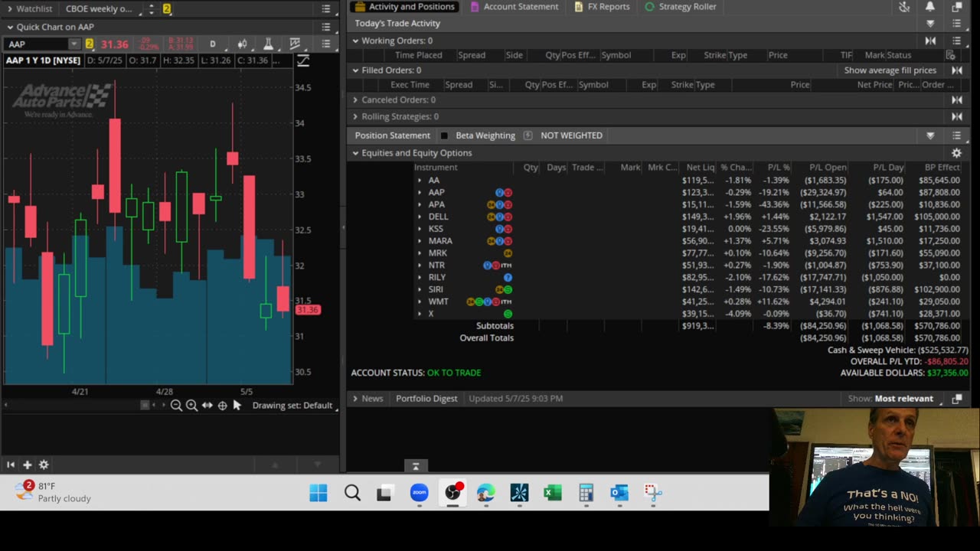The image size is (980, 551).
Task: Launch Excel from the taskbar
Action: point(553,493)
